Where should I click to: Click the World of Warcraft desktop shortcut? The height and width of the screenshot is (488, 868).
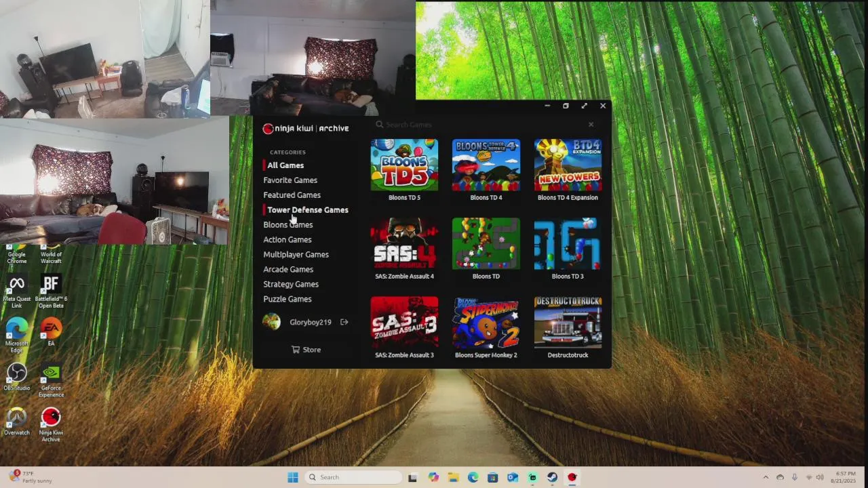click(x=51, y=255)
